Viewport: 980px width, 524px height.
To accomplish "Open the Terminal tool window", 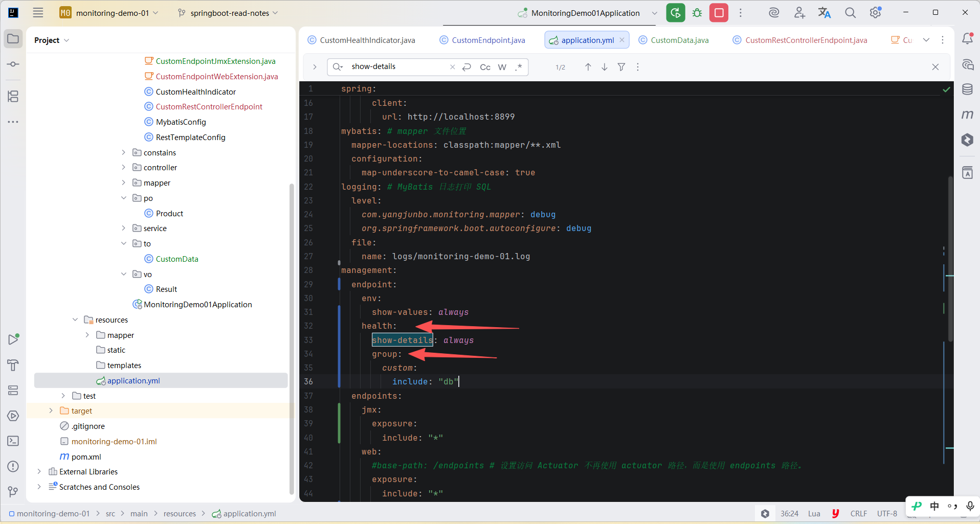I will (x=13, y=441).
